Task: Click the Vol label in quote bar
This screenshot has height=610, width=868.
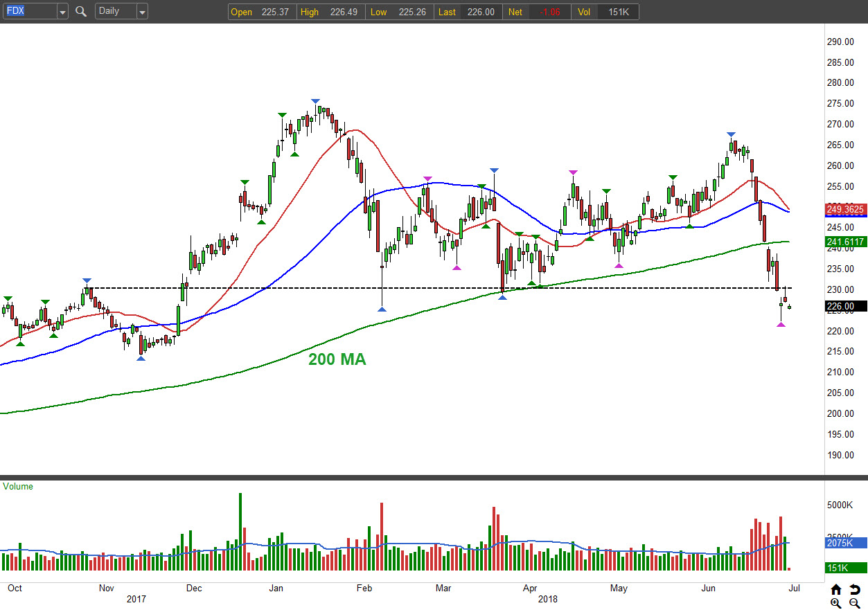Action: (585, 12)
